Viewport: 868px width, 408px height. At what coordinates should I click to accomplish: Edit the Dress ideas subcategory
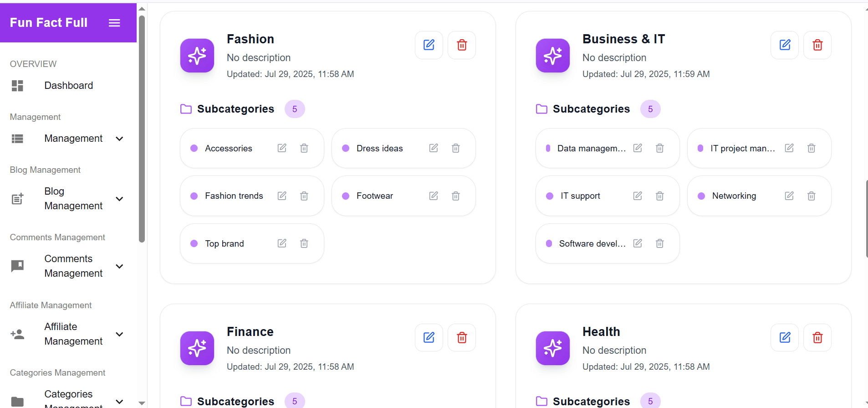(x=434, y=148)
